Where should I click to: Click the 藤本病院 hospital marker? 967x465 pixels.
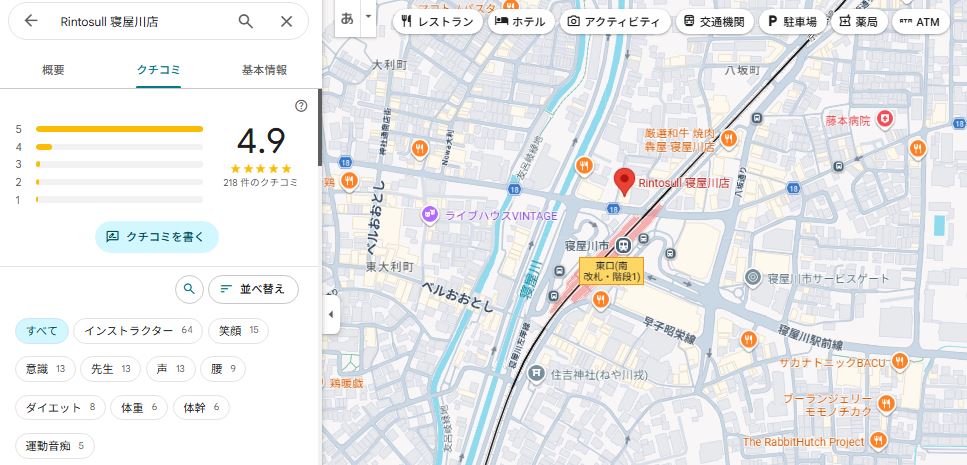tap(884, 121)
